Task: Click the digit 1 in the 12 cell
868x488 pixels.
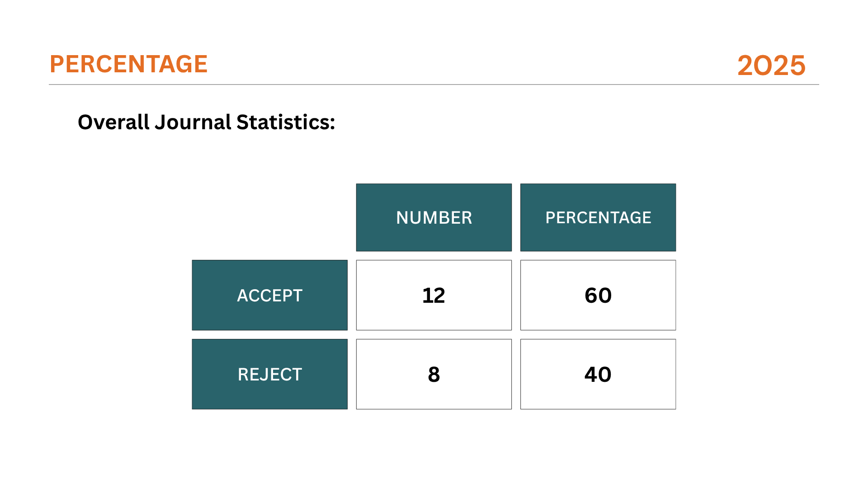Action: [427, 296]
